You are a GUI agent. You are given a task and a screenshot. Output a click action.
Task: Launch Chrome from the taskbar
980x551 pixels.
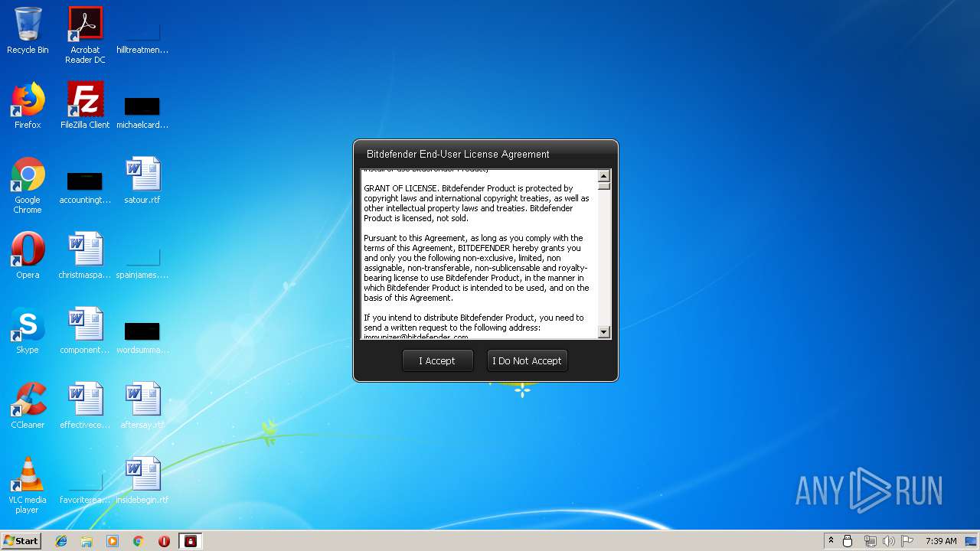(x=139, y=541)
